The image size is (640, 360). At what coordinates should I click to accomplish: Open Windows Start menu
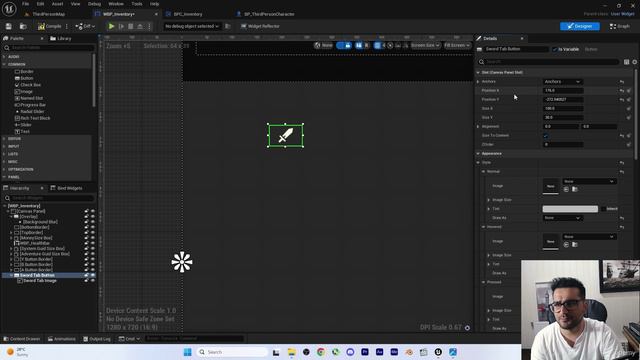pyautogui.click(x=187, y=352)
